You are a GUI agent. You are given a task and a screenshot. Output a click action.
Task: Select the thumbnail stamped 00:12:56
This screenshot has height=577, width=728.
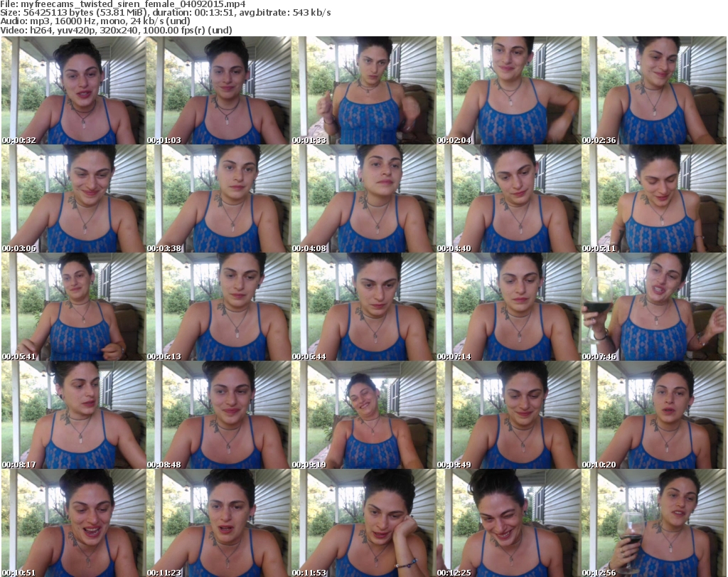pos(654,523)
